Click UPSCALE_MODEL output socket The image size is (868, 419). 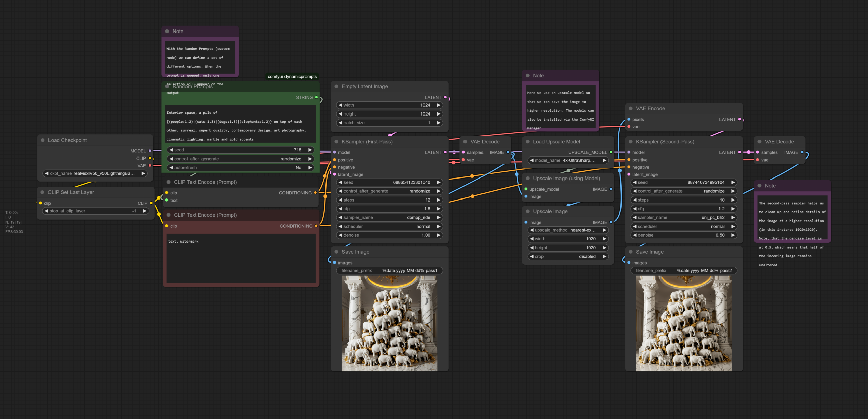pos(611,152)
